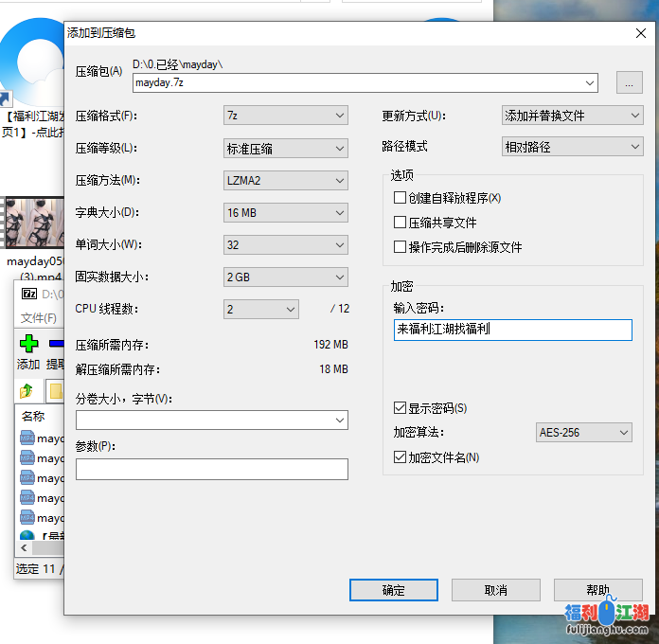Viewport: 659px width, 644px height.
Task: Open the 加密算法 AES-256 dropdown
Action: click(x=583, y=433)
